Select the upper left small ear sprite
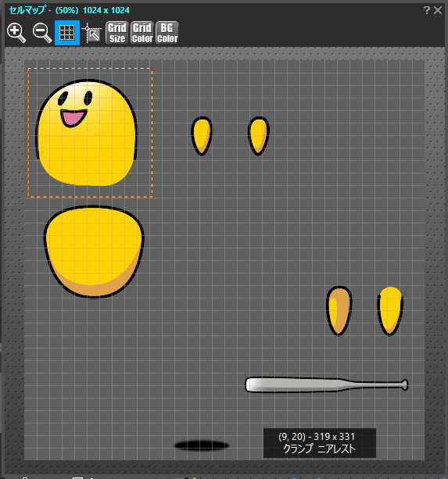 tap(202, 136)
